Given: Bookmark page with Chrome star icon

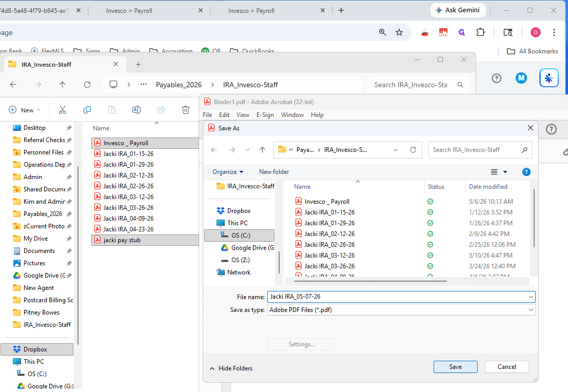Looking at the screenshot, I should coord(399,33).
